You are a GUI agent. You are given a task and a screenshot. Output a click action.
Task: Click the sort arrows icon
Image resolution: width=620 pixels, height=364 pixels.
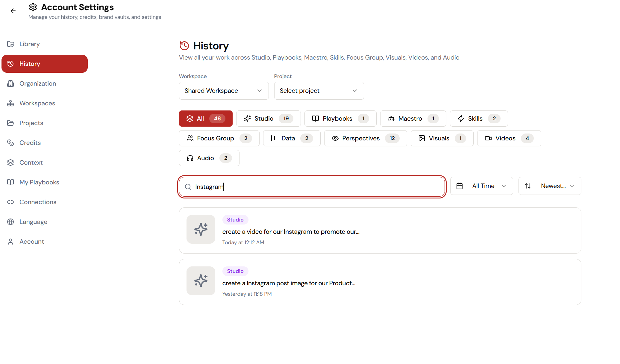528,186
